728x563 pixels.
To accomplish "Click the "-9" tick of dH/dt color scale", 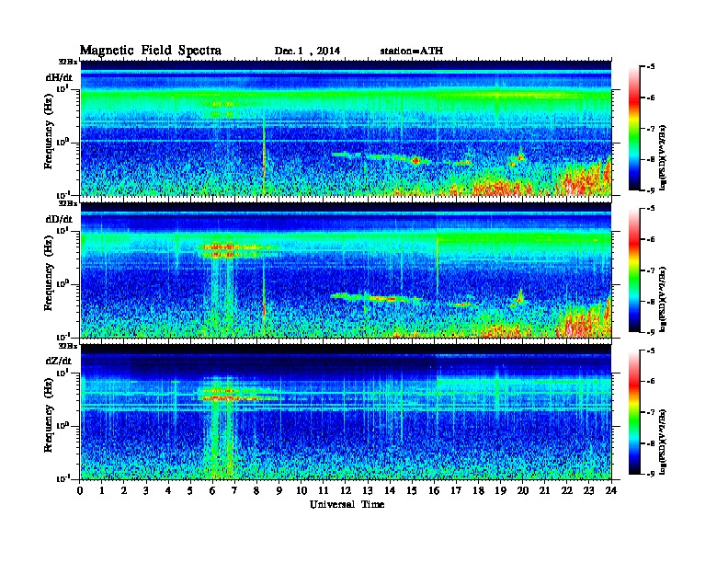I will (x=651, y=190).
